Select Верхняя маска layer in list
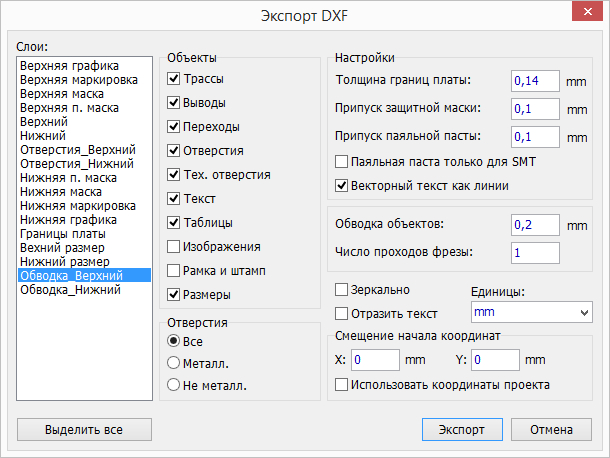 [57, 94]
